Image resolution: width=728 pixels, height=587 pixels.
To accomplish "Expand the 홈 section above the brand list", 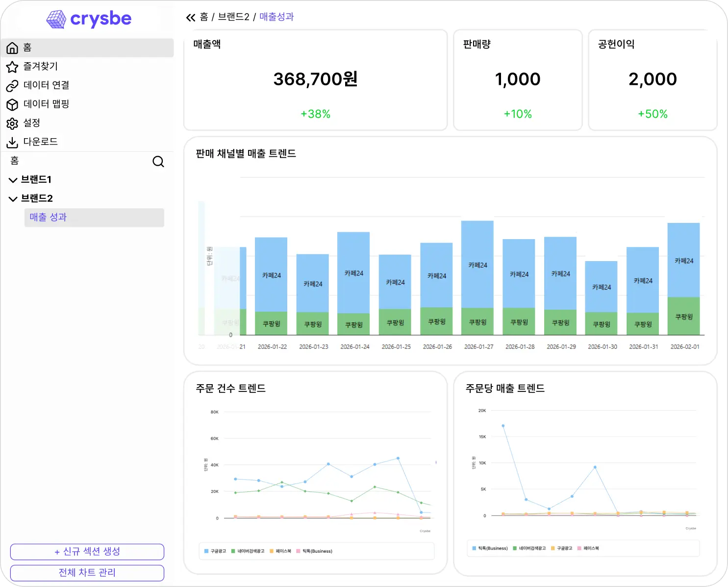I will (13, 161).
